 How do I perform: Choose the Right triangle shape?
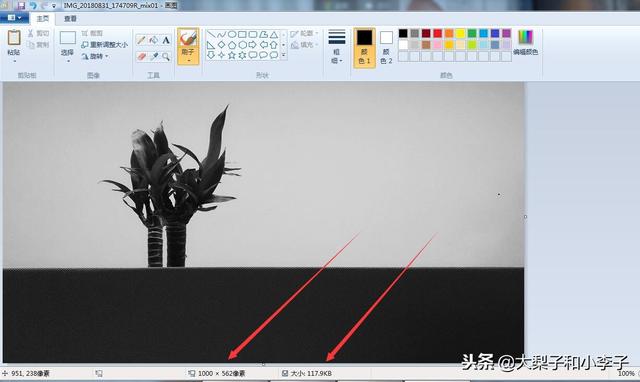(x=211, y=44)
